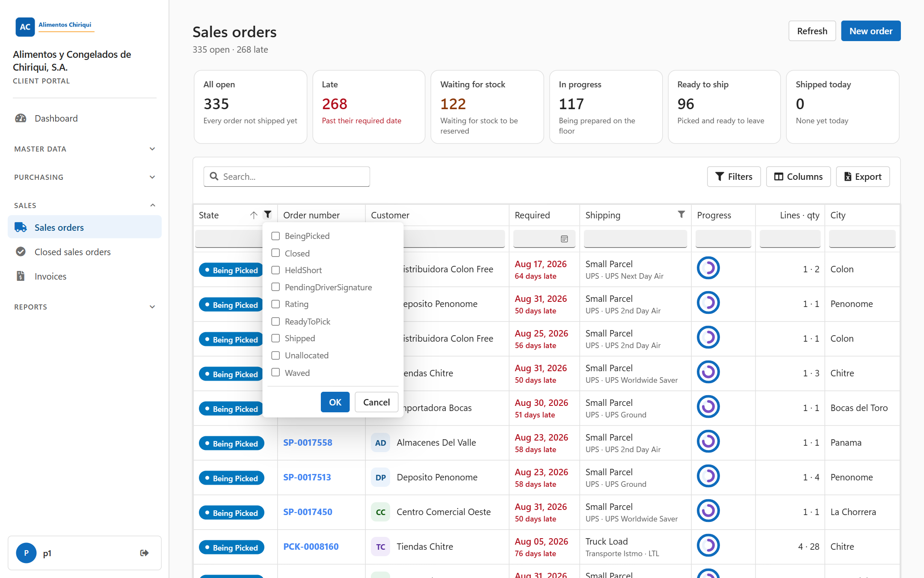Sort by the Customer column header
The width and height of the screenshot is (924, 578).
click(437, 215)
